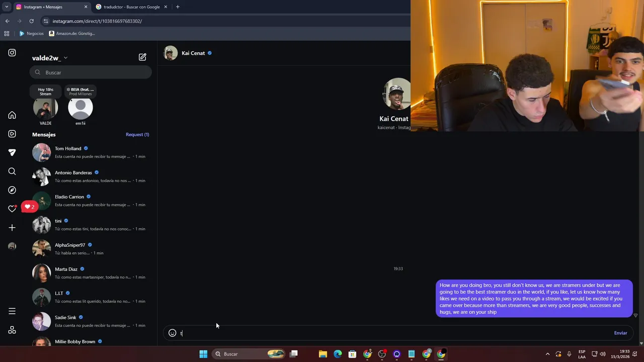The image size is (644, 362).
Task: Click the taskbar Buscar search box
Action: coord(249,354)
